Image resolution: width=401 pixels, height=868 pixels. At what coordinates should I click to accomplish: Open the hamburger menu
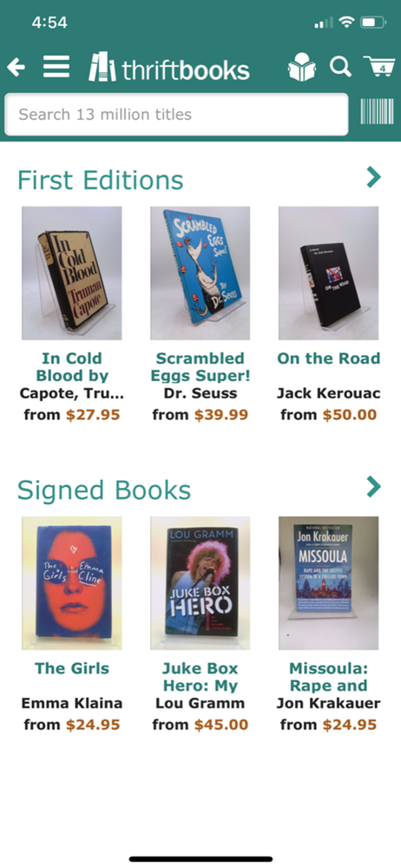(x=56, y=67)
